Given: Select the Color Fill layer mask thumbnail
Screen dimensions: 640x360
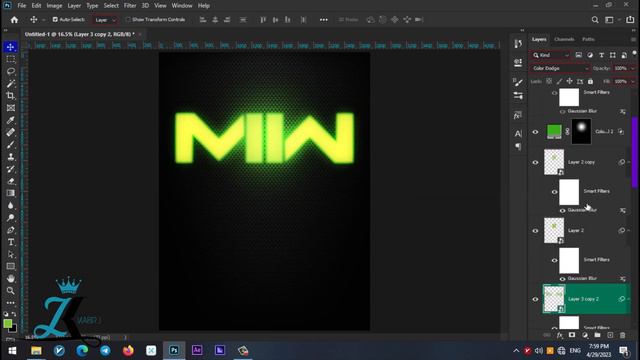Looking at the screenshot, I should coord(581,131).
